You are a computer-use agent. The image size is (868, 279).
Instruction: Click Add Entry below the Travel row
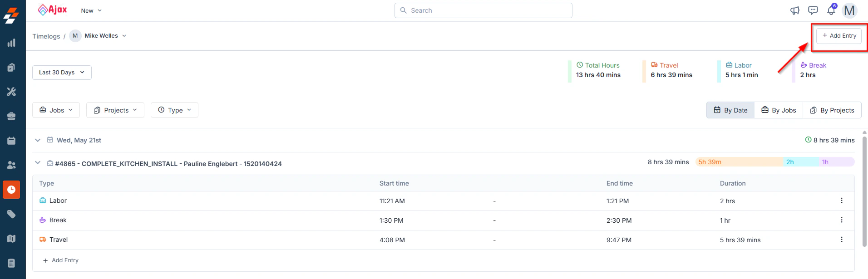click(x=60, y=260)
